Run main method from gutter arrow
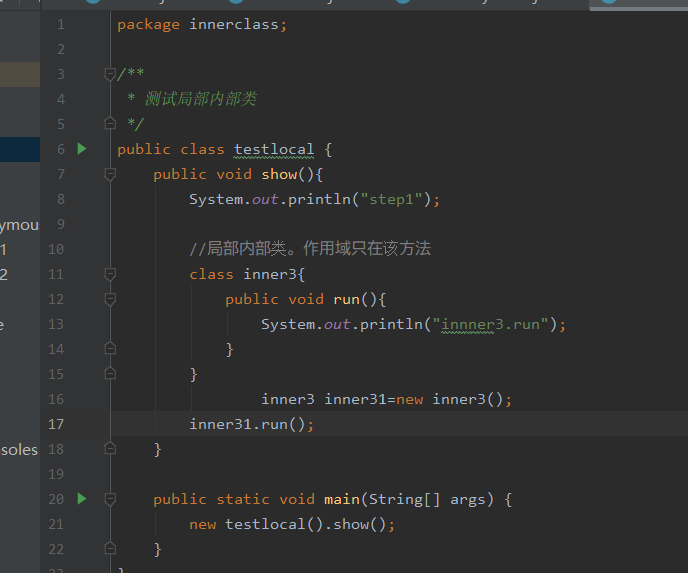This screenshot has width=688, height=573. [82, 499]
